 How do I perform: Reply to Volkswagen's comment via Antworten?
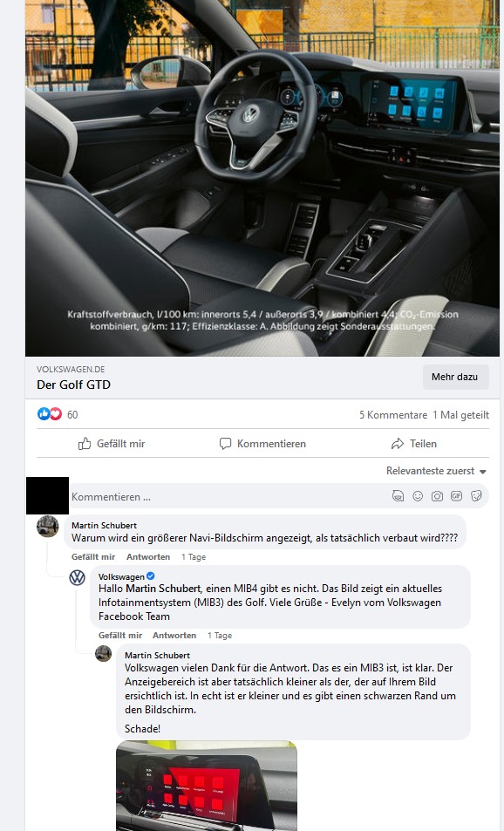click(174, 635)
